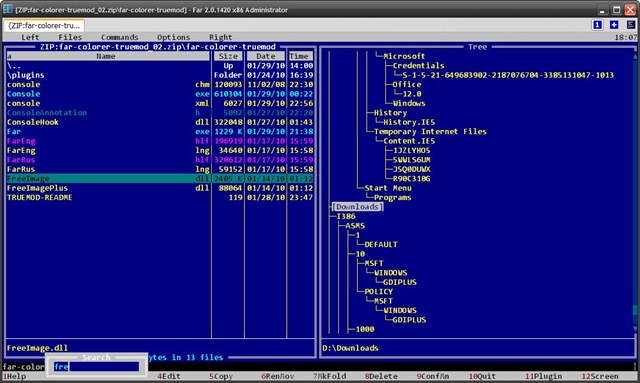Click the Date column header
Screen dimensions: 640x383
[266, 56]
